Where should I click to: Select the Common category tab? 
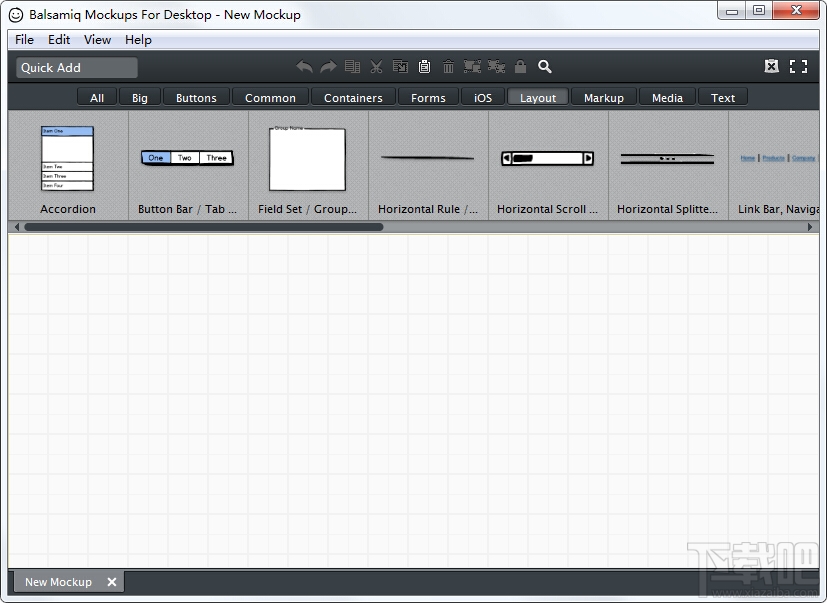tap(271, 98)
